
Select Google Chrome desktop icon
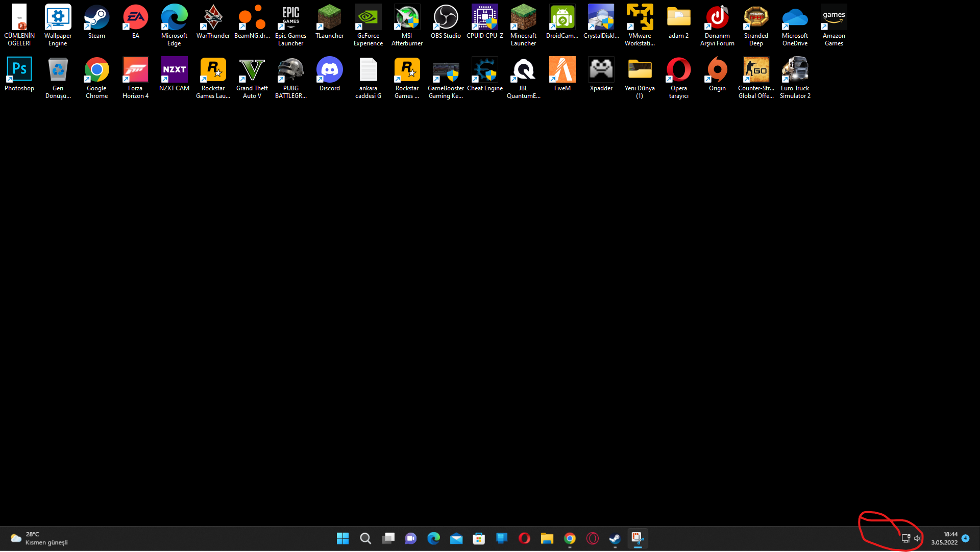pos(96,78)
